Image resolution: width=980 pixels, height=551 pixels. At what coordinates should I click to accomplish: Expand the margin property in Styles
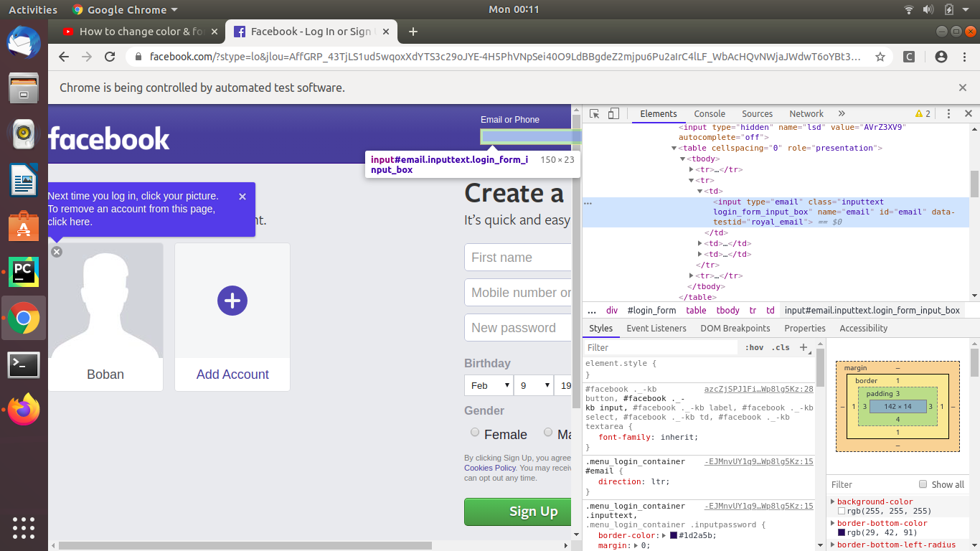[x=636, y=546]
